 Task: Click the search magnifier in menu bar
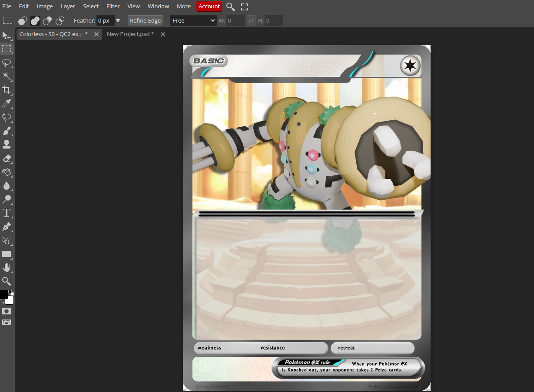[231, 7]
